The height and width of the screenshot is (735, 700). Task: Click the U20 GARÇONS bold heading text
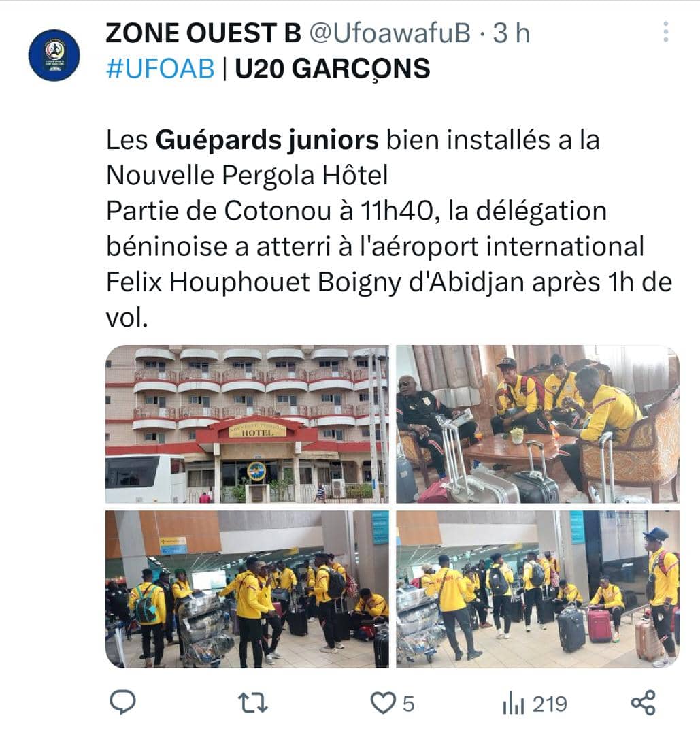pos(332,69)
